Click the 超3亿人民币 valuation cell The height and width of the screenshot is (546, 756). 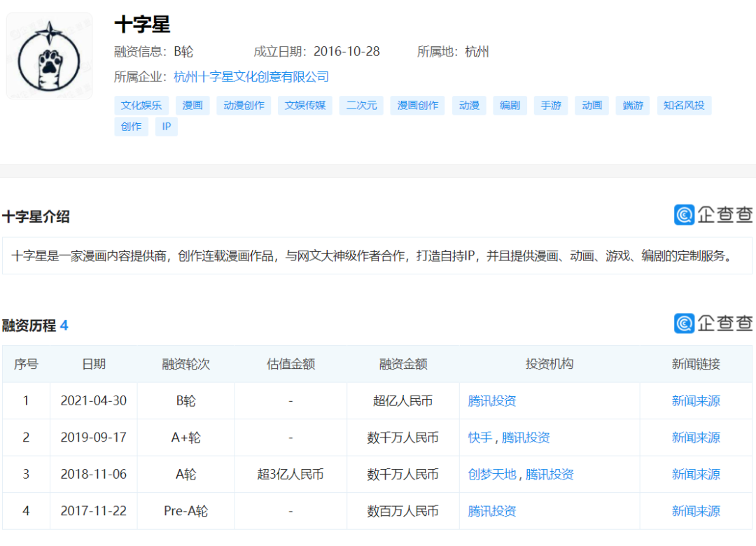click(x=290, y=474)
